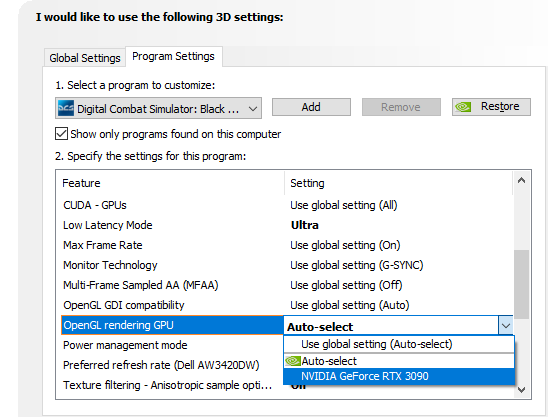Click the settings list scrollbar thumb

pos(521,284)
